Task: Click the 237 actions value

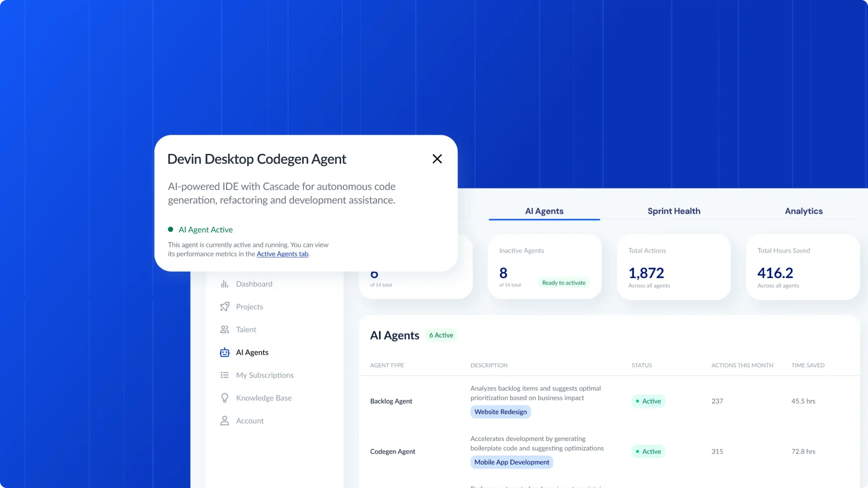Action: (x=717, y=401)
